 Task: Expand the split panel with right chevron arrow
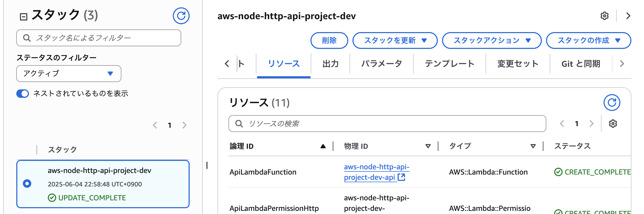point(629,16)
